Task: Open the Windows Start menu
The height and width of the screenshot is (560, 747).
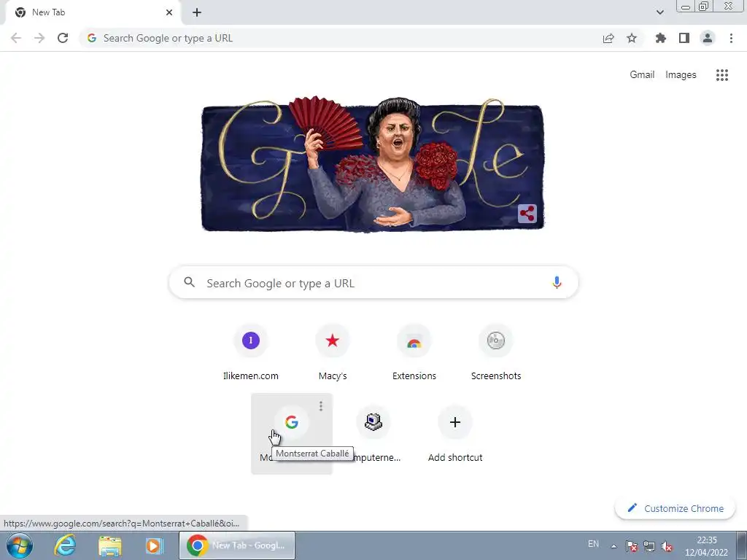Action: coord(20,545)
